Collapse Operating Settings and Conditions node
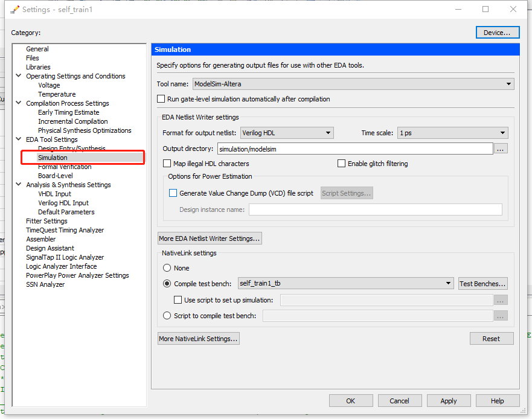 pyautogui.click(x=19, y=75)
